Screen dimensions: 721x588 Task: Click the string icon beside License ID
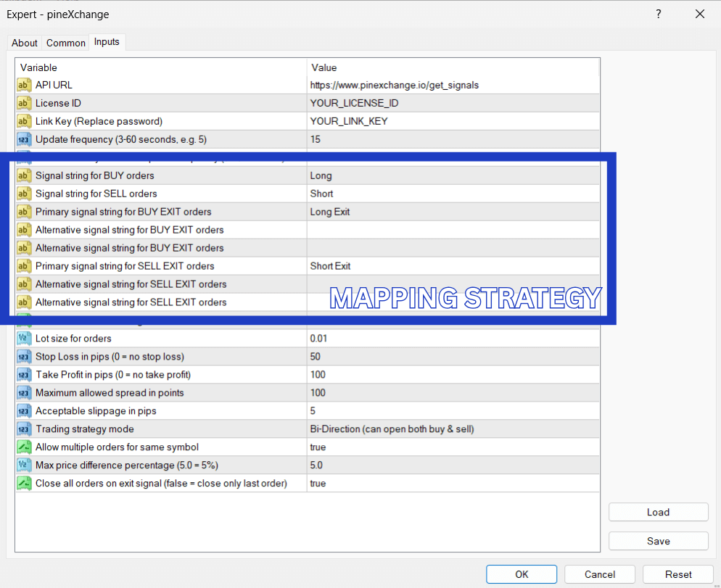coord(23,103)
